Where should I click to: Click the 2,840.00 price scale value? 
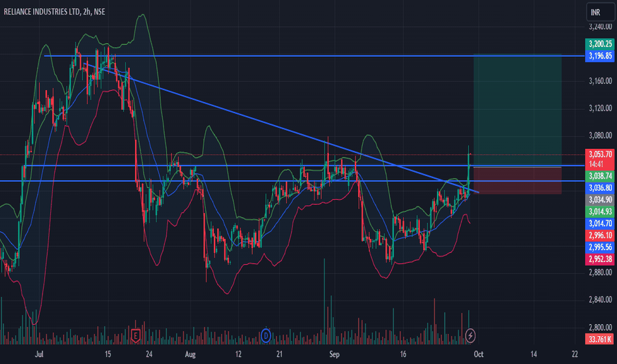[600, 300]
